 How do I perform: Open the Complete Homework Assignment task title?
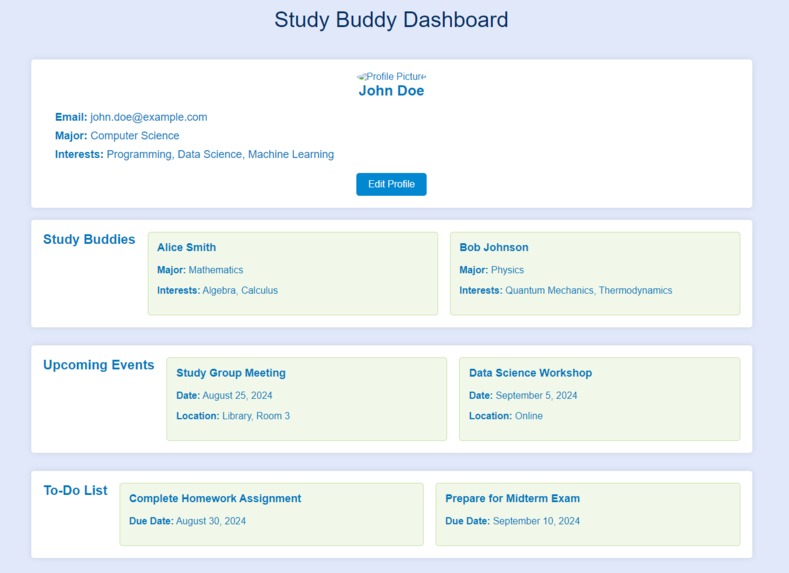point(215,499)
